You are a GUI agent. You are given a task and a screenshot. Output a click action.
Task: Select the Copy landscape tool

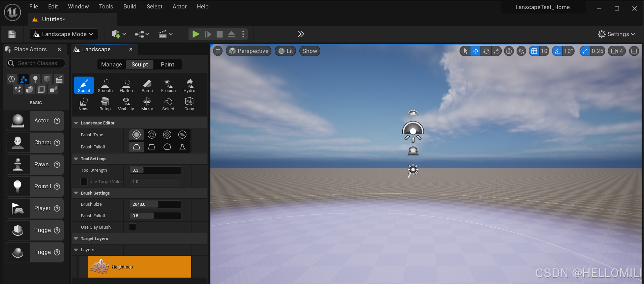pos(189,104)
